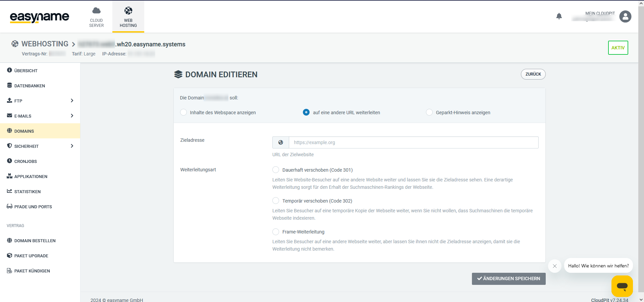Screen dimensions: 644x302
Task: Click the yellow chat support bubble
Action: [622, 286]
